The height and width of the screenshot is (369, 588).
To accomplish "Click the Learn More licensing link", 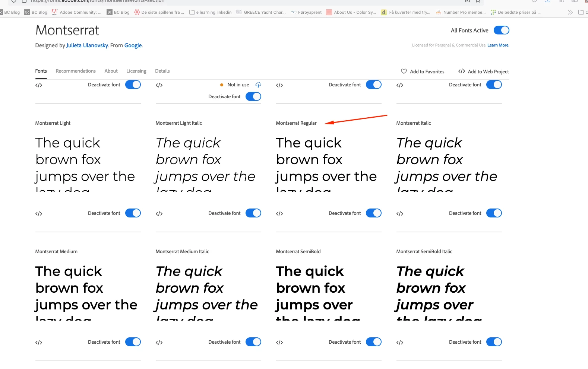I will (498, 45).
